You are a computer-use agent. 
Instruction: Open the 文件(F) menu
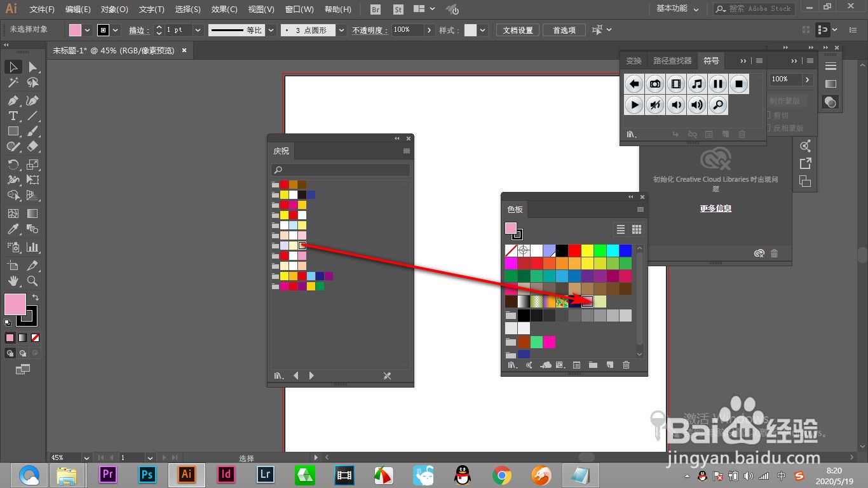42,10
